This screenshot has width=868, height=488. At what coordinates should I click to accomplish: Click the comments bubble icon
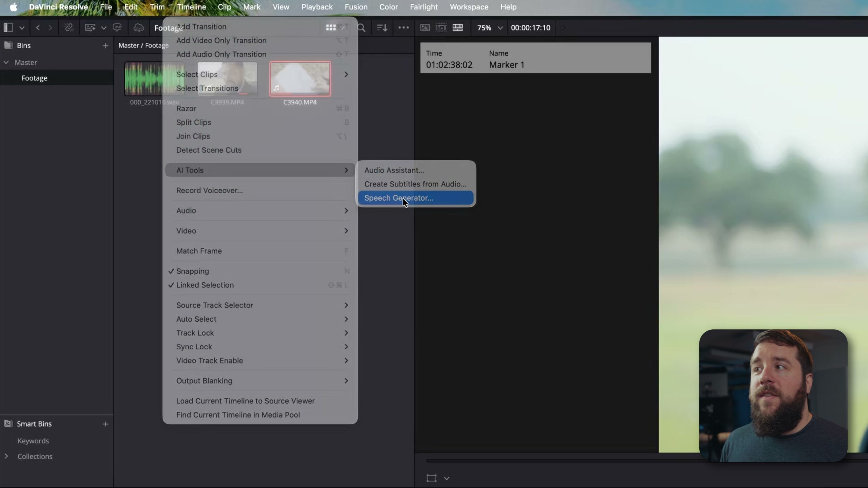click(x=117, y=27)
